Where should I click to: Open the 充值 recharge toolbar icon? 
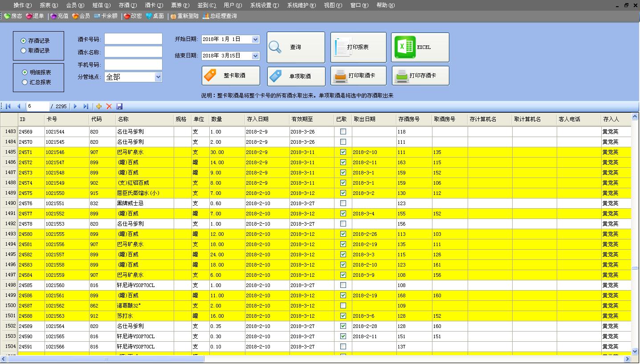click(x=59, y=16)
